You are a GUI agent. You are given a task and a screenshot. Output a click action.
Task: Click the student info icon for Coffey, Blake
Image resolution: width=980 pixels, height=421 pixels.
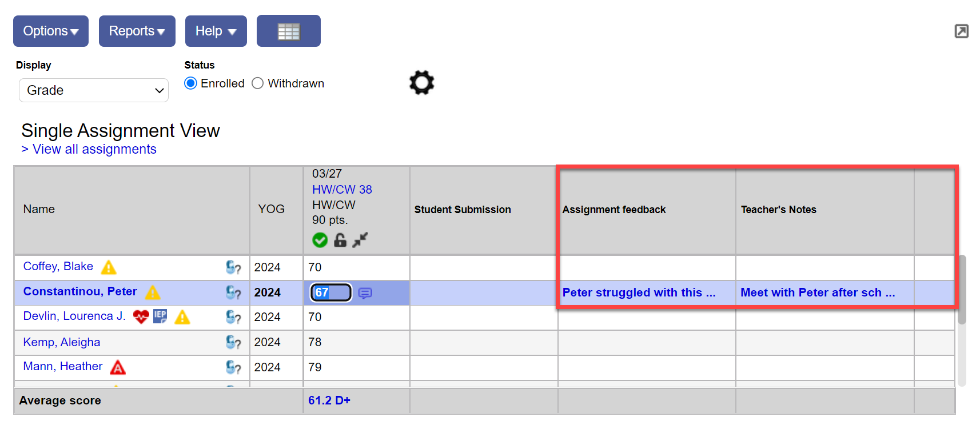point(233,267)
